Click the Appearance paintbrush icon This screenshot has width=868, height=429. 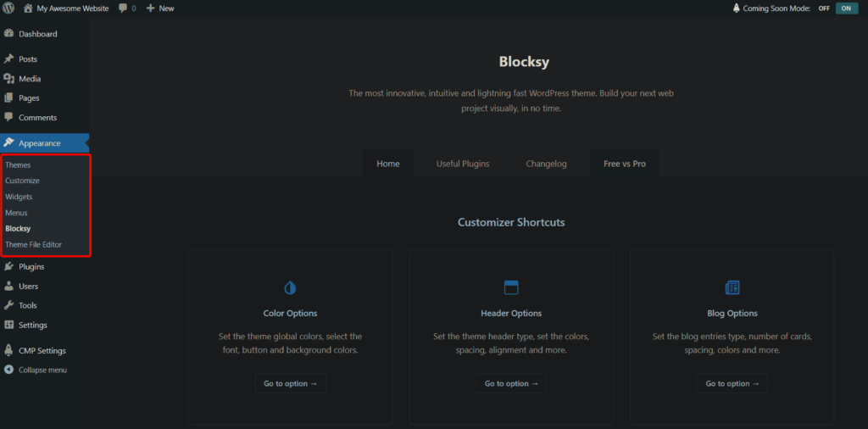[8, 142]
